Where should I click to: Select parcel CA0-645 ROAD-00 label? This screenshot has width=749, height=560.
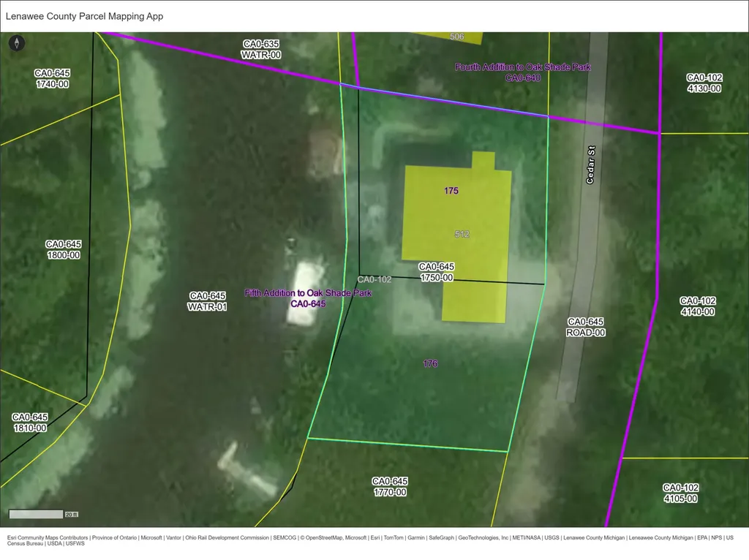coord(586,327)
